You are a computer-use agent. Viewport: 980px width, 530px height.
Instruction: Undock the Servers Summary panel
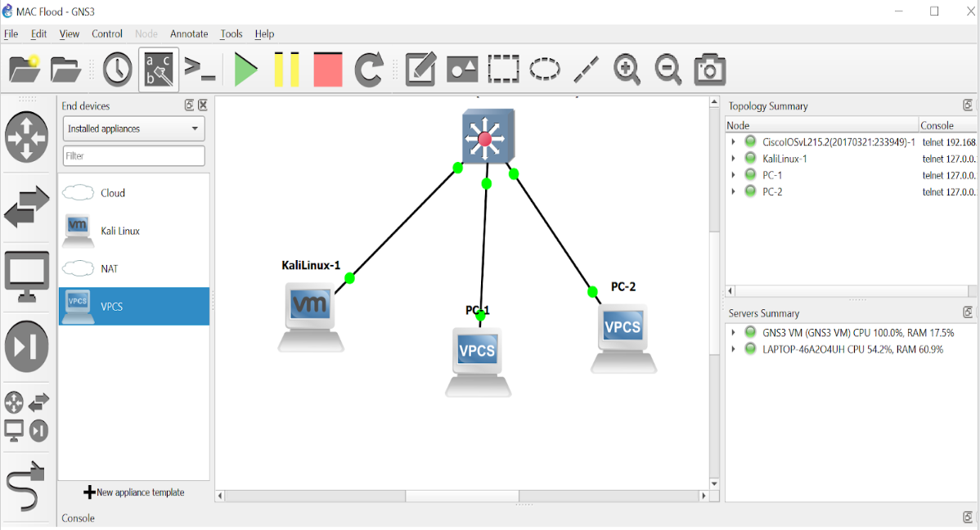(968, 312)
